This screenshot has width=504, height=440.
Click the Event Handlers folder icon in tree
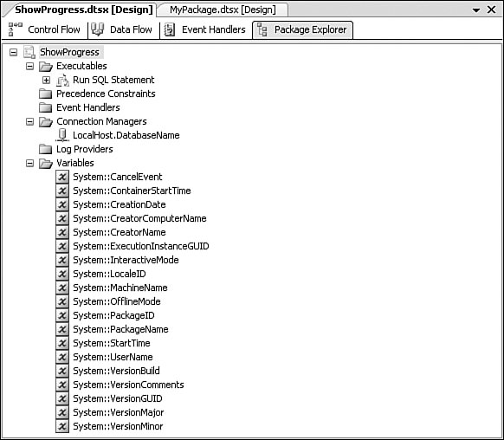coord(45,107)
